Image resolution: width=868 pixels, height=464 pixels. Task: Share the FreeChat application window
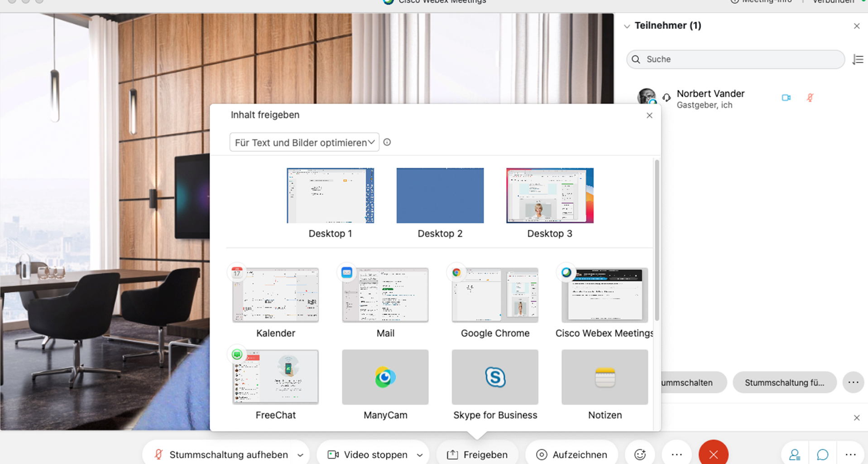(275, 377)
